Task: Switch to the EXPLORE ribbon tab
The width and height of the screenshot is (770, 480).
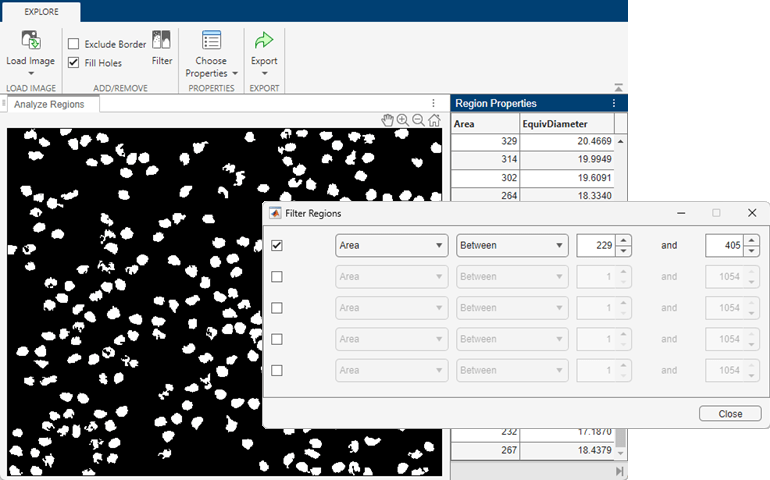Action: (41, 12)
